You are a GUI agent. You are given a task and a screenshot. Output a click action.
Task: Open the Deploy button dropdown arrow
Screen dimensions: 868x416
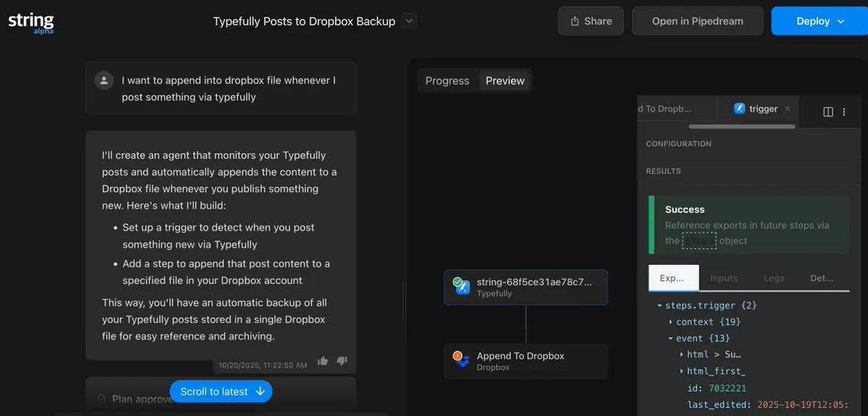click(x=841, y=21)
